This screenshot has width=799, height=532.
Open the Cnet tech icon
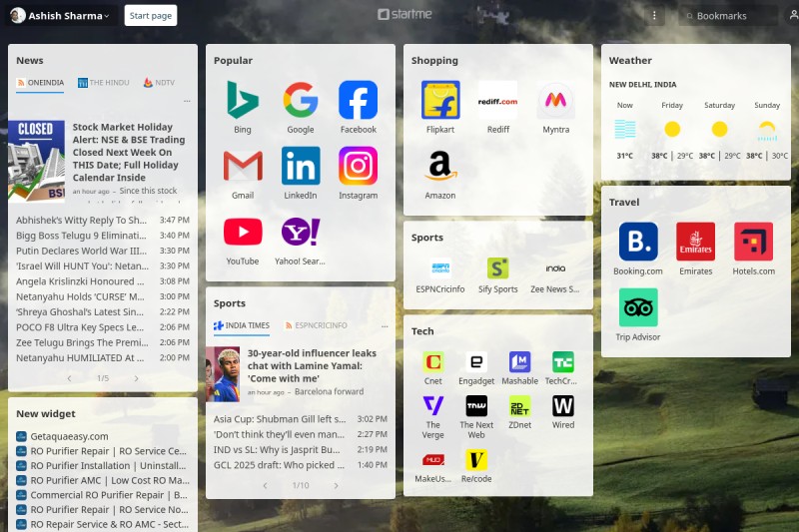433,362
